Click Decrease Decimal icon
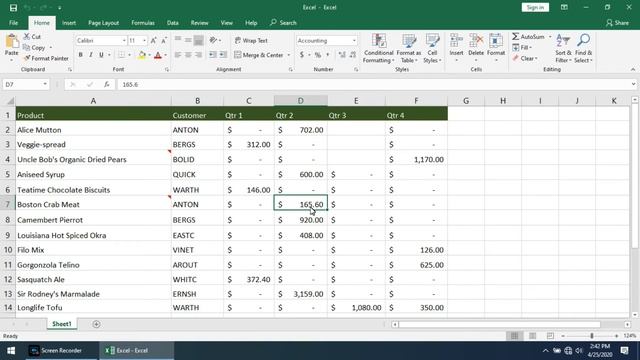Image resolution: width=640 pixels, height=360 pixels. 353,55
